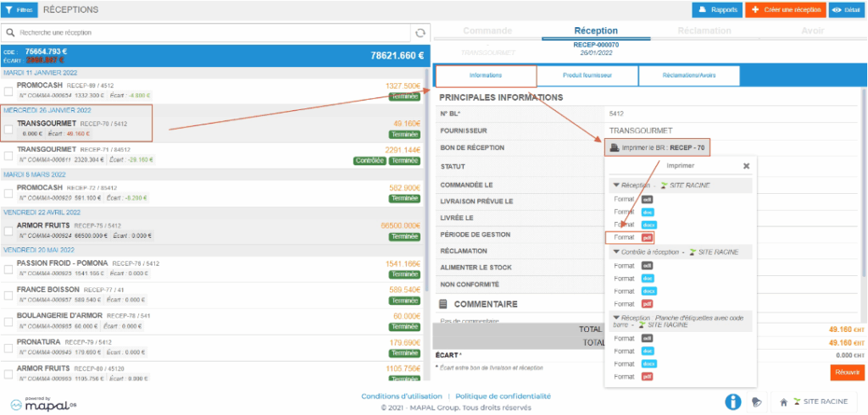The width and height of the screenshot is (868, 415).
Task: Select docx format badge under Contrôle à réception
Action: pyautogui.click(x=648, y=290)
